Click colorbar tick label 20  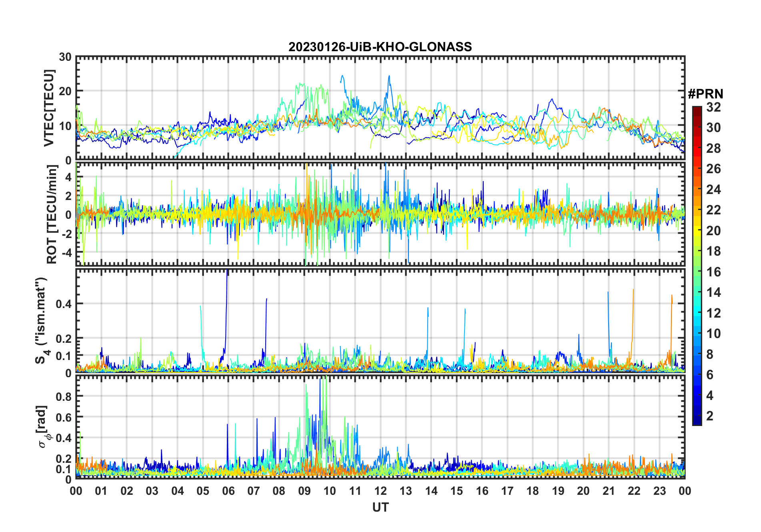point(713,231)
